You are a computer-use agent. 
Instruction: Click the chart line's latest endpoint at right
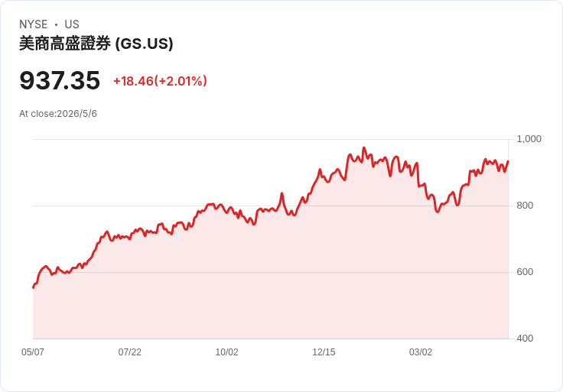pyautogui.click(x=508, y=161)
